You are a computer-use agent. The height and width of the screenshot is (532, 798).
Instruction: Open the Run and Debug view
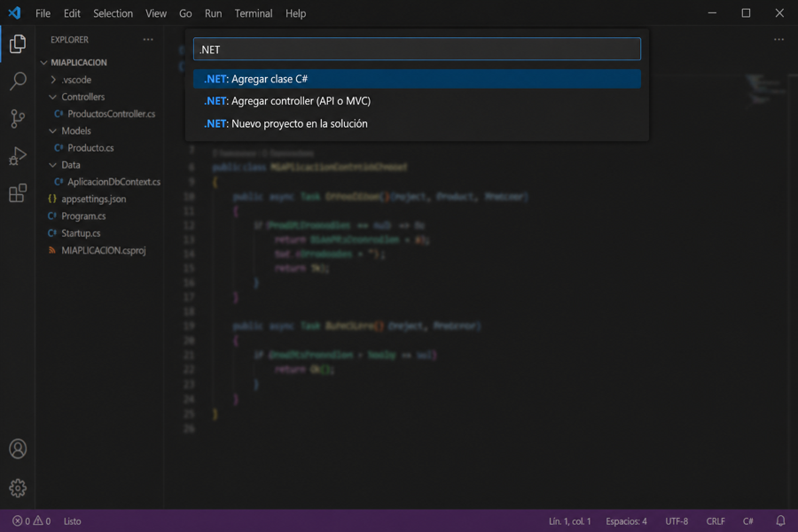18,156
